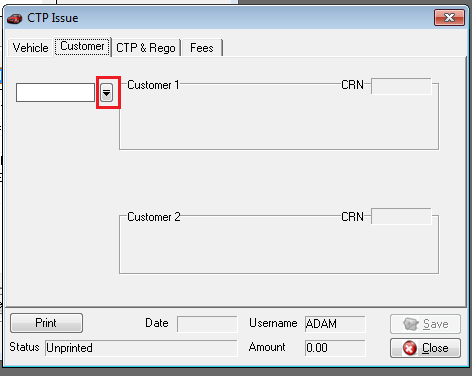The height and width of the screenshot is (376, 472).
Task: Click the Close button with red icon
Action: tap(425, 348)
